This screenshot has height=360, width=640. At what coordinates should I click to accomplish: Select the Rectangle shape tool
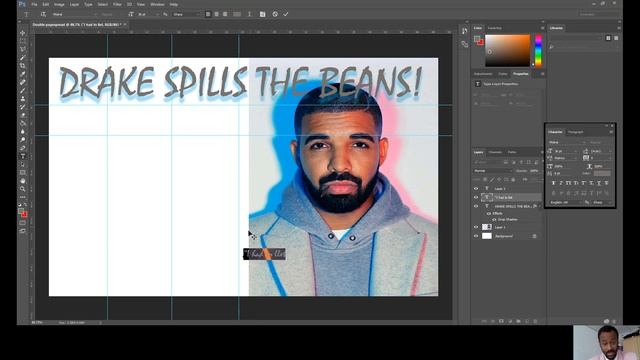click(x=22, y=173)
